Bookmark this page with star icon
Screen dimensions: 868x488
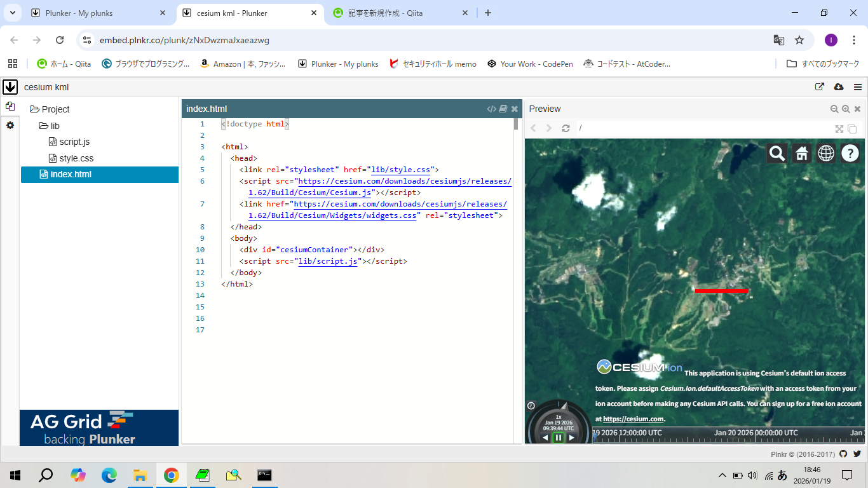pyautogui.click(x=799, y=40)
